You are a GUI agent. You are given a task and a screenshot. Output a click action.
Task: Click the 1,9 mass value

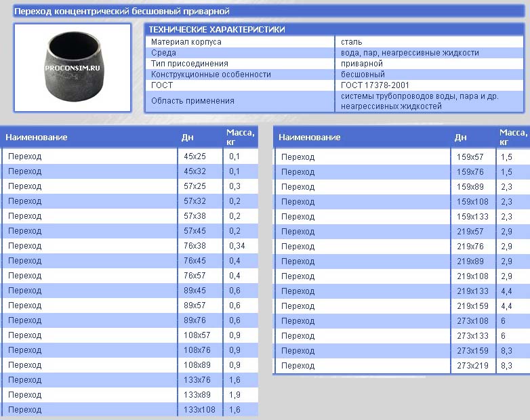(x=235, y=395)
